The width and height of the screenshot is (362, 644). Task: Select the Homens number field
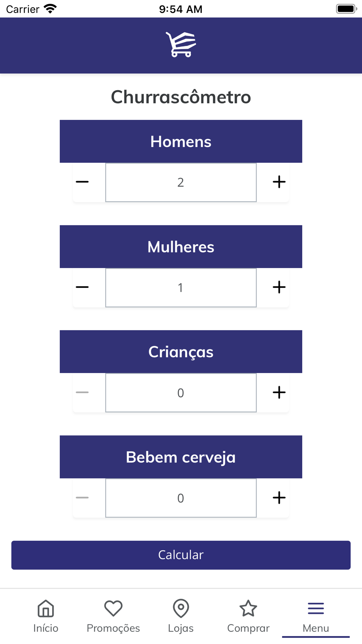pyautogui.click(x=181, y=182)
